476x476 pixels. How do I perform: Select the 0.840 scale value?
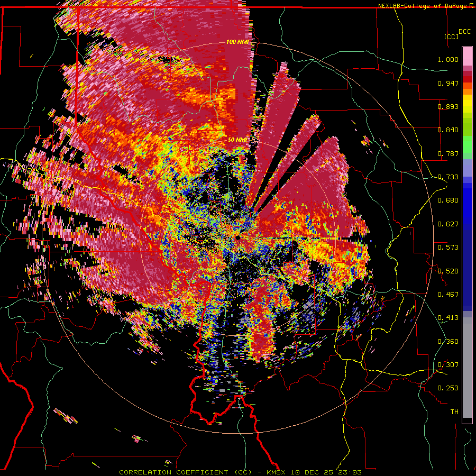448,130
